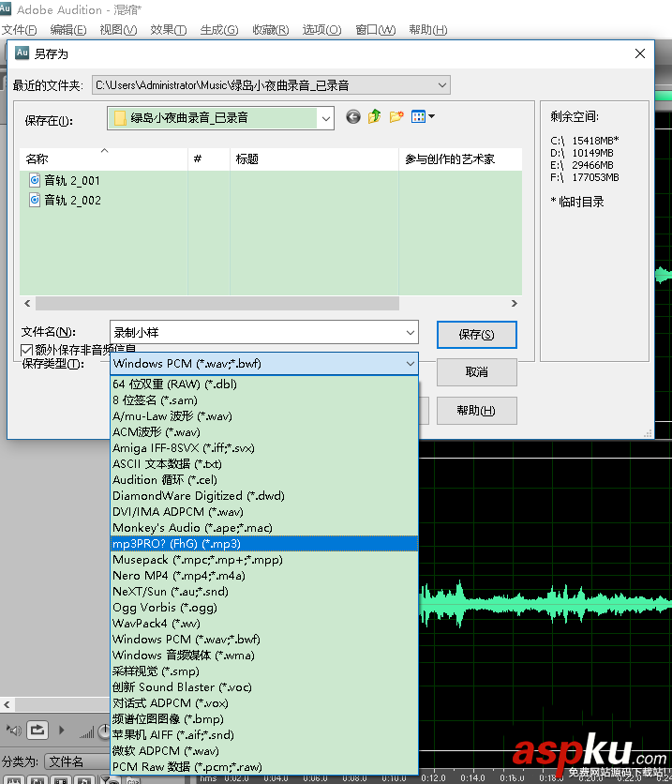Click the file list horizontal scrollbar
Screen dimensions: 672x784
(217, 303)
